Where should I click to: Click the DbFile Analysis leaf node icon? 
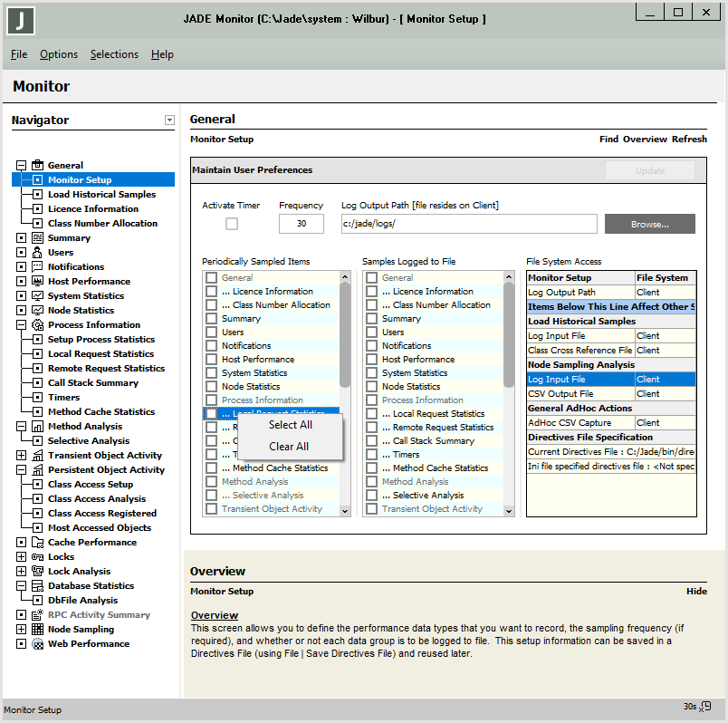(x=38, y=600)
